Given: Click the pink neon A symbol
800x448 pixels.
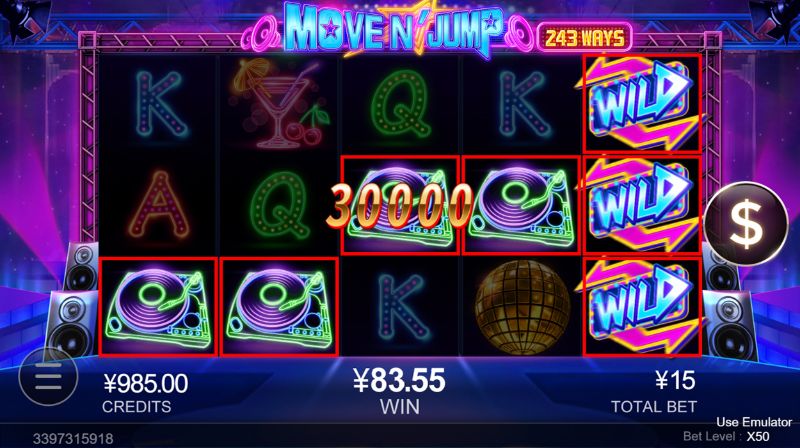Looking at the screenshot, I should 159,205.
